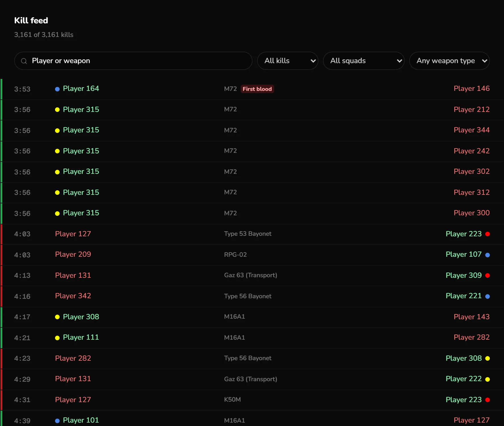The width and height of the screenshot is (504, 426).
Task: Open victim Player 212
Action: [472, 110]
